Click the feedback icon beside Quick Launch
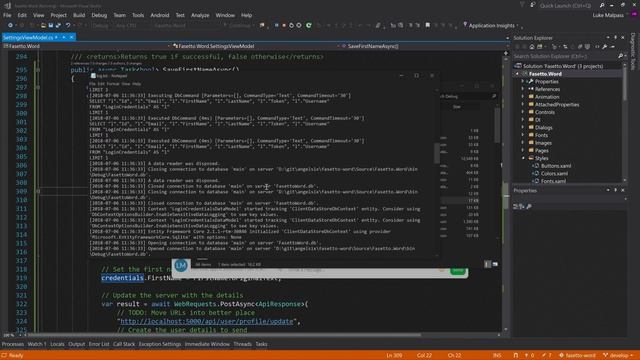Viewport: 640px width, 360px height. [532, 5]
